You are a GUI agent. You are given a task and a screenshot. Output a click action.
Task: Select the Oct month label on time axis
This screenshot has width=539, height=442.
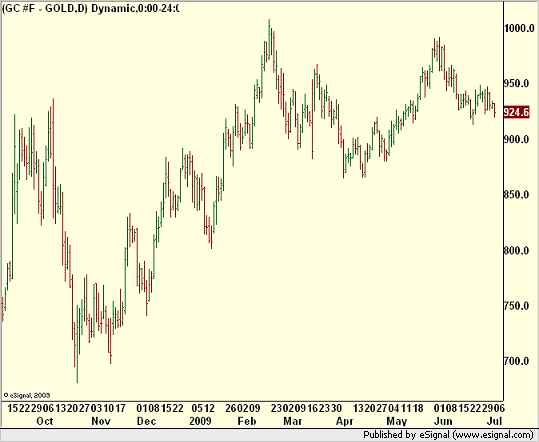(45, 421)
